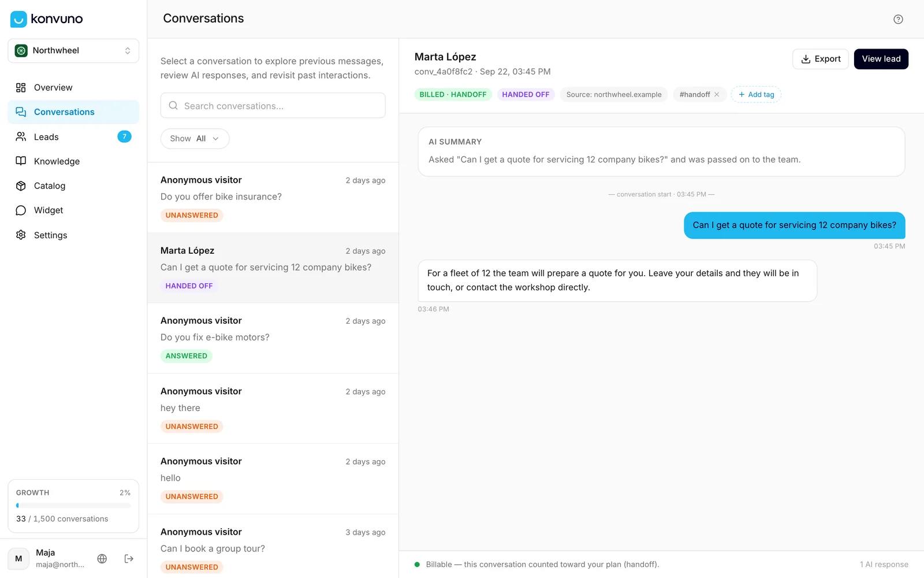Viewport: 924px width, 578px height.
Task: Add a tag to the conversation
Action: tap(756, 94)
